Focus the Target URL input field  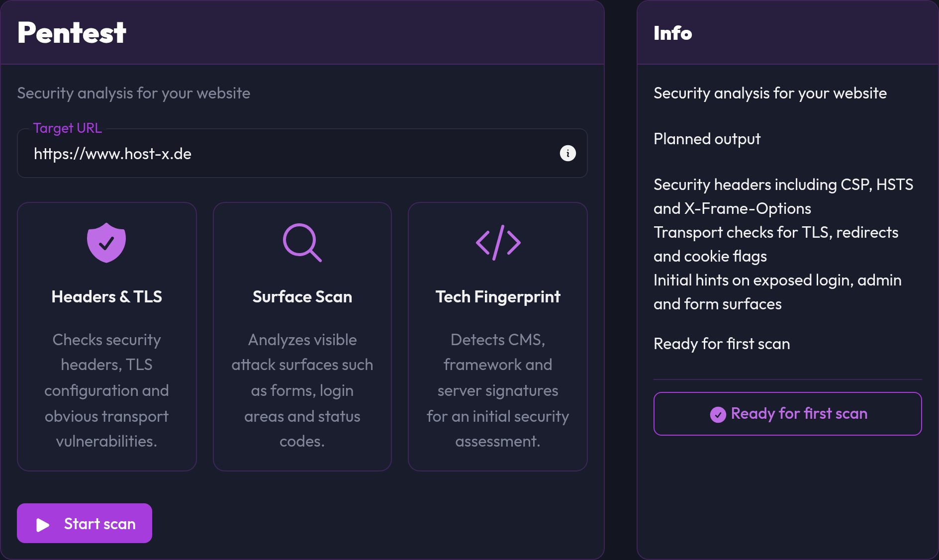coord(302,153)
